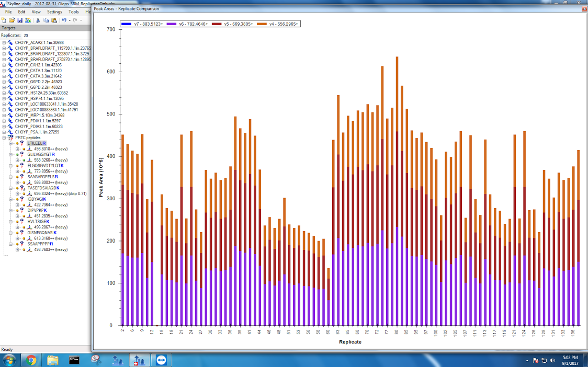Click the Open file toolbar icon
The image size is (588, 367).
(x=12, y=20)
